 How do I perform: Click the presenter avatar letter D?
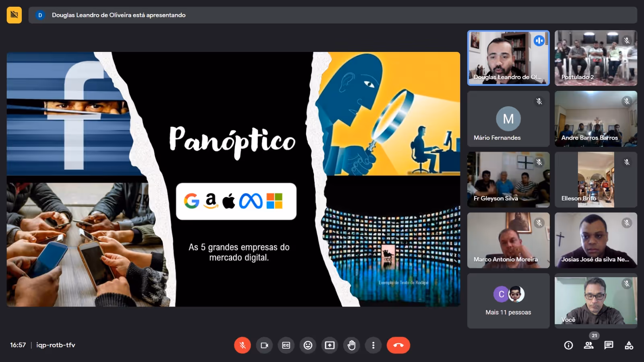40,15
